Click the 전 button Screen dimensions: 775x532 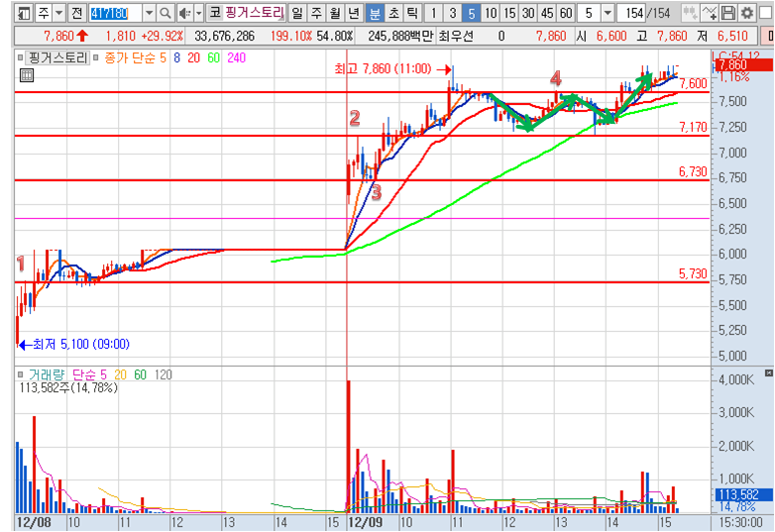tap(76, 13)
